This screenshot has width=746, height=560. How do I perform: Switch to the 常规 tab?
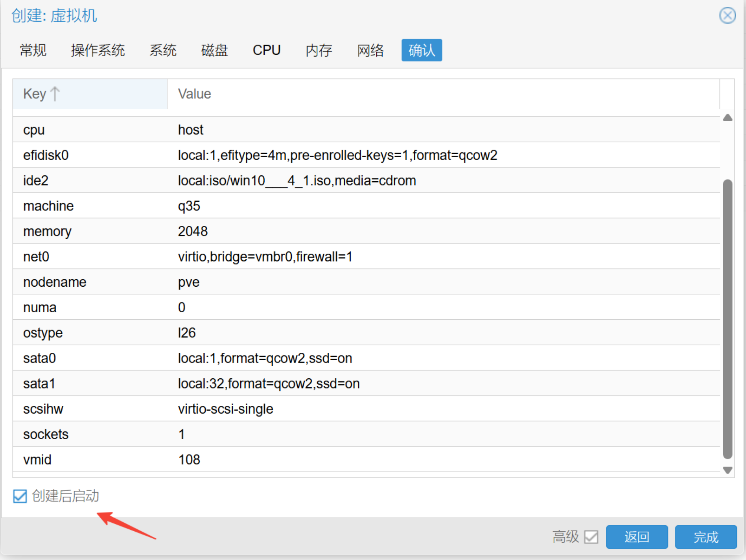point(33,50)
